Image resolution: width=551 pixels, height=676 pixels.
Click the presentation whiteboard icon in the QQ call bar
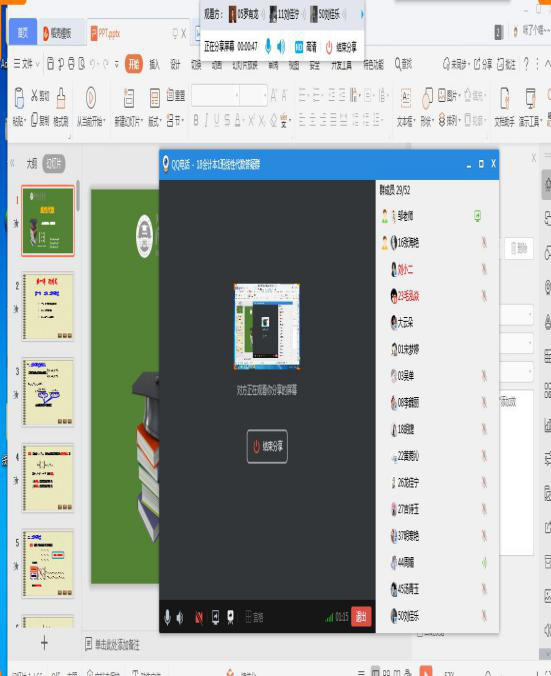pos(231,617)
